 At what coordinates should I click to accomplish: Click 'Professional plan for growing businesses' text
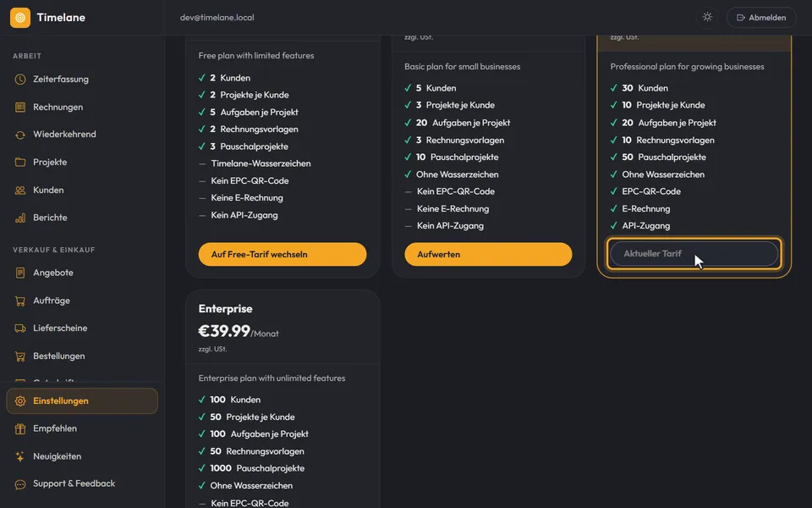pos(687,66)
